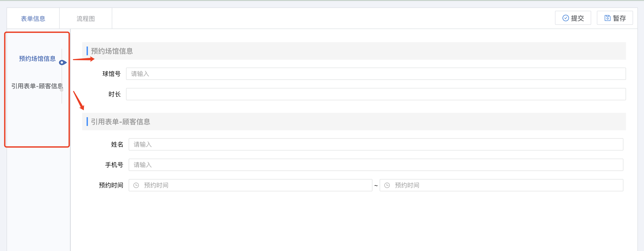This screenshot has width=644, height=251.
Task: Click the 预约场馆信息 section header
Action: pyautogui.click(x=112, y=51)
